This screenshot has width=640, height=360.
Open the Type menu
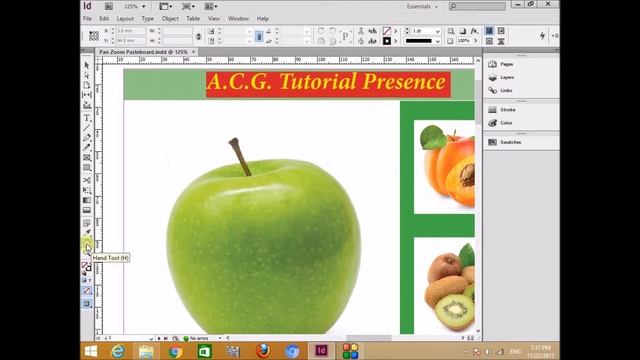click(148, 19)
